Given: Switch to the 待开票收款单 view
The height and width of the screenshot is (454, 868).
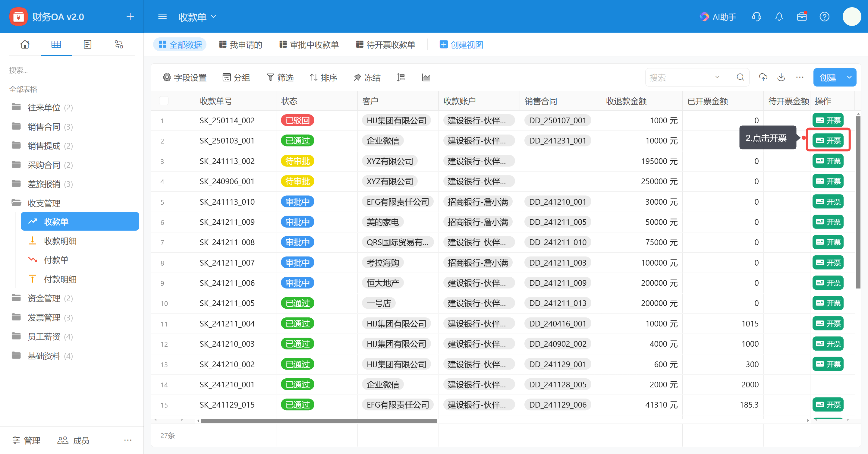Looking at the screenshot, I should (385, 45).
